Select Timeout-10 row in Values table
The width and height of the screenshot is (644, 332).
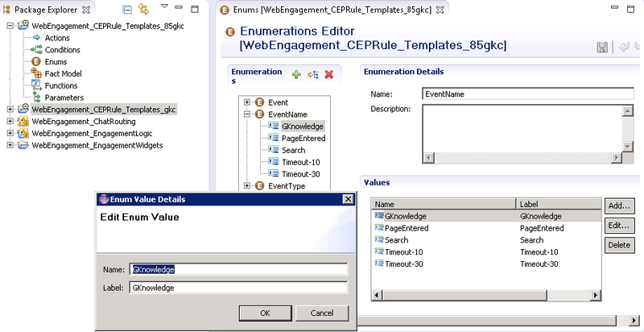click(x=487, y=251)
